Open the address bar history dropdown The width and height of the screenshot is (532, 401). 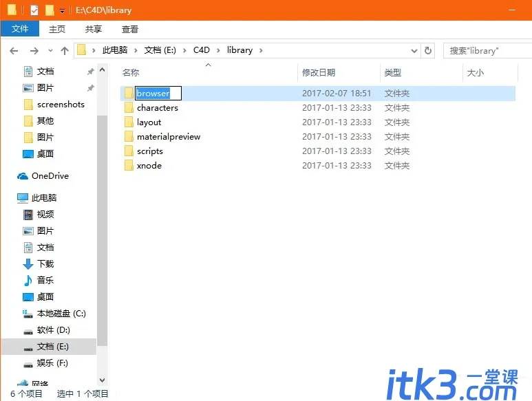tap(414, 51)
